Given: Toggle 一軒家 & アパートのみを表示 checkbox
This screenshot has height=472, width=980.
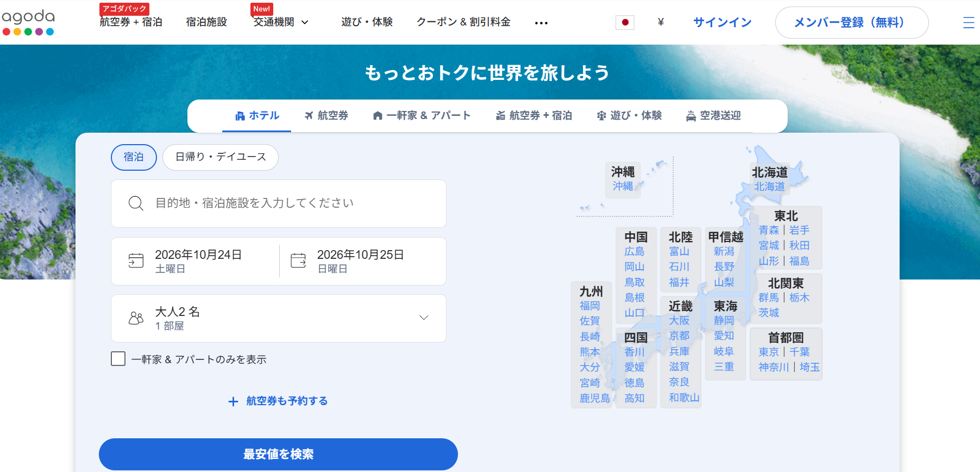Looking at the screenshot, I should [118, 359].
